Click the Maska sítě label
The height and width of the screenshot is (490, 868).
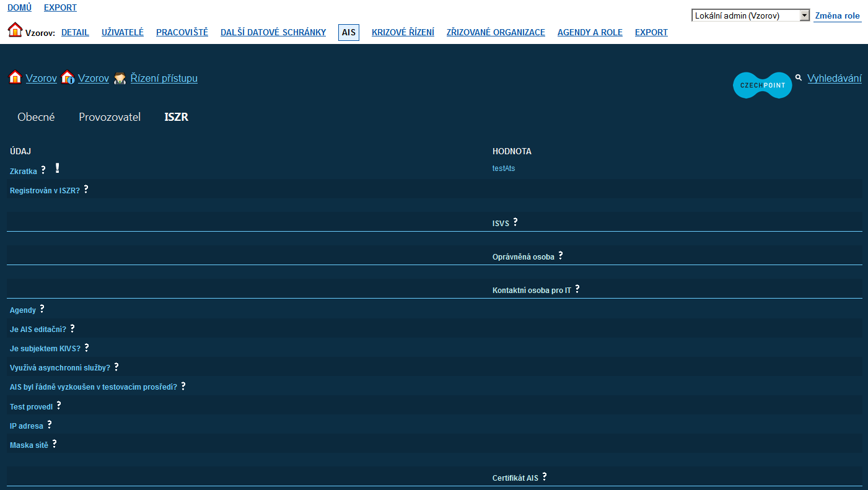tap(29, 445)
